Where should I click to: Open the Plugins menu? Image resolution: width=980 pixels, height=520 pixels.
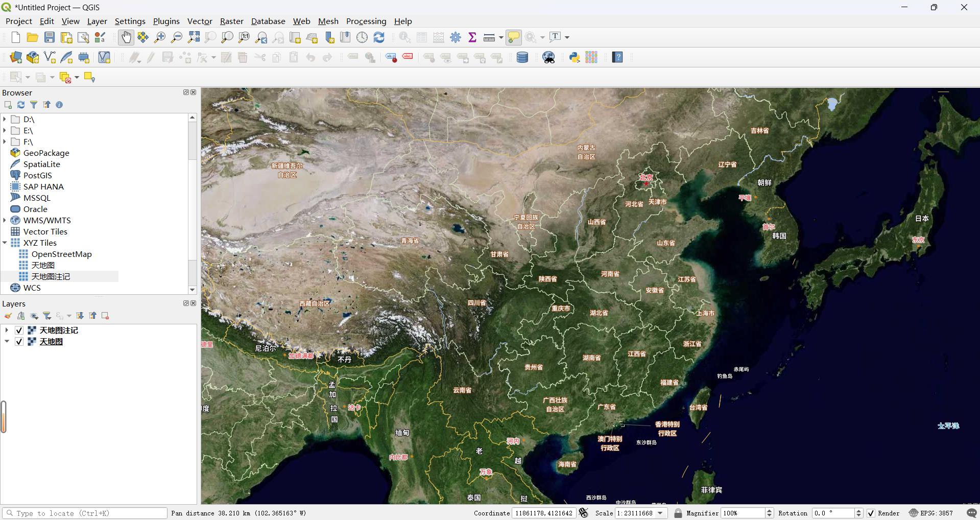coord(166,21)
